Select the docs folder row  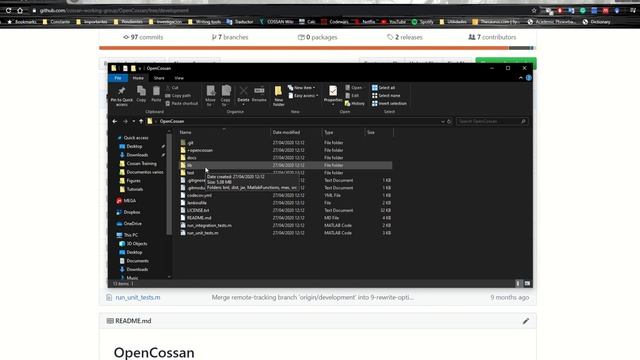click(x=285, y=158)
